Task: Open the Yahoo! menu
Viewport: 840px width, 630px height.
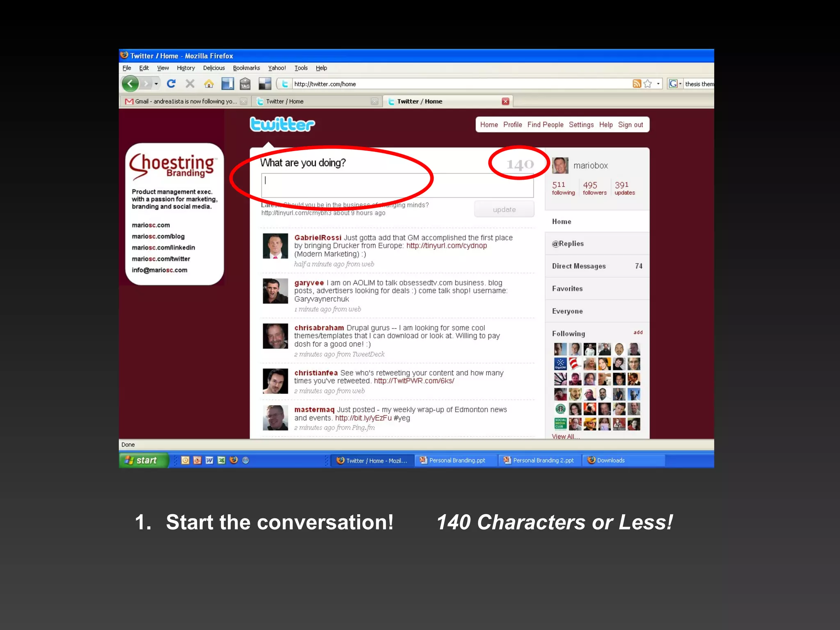Action: [x=277, y=68]
